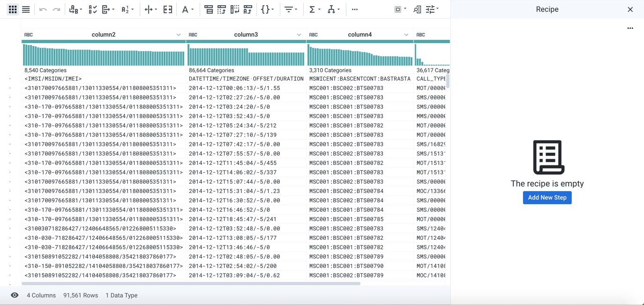Click the column2 data quality bar
The width and height of the screenshot is (644, 305).
coord(104,42)
